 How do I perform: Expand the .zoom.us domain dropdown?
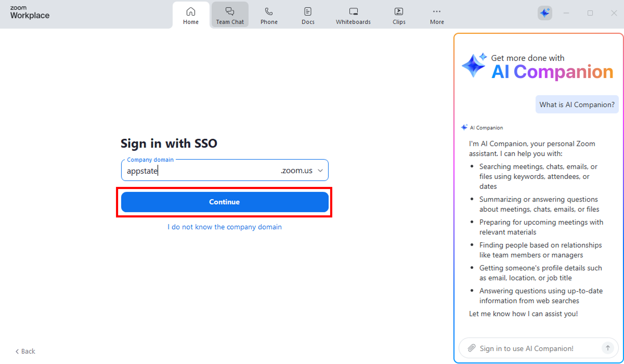coord(320,170)
